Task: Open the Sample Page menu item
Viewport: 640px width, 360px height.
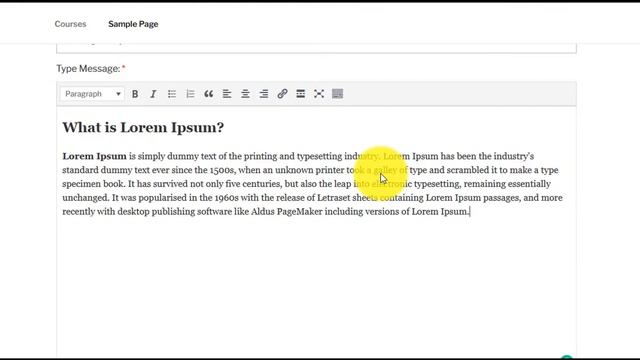Action: [x=133, y=24]
